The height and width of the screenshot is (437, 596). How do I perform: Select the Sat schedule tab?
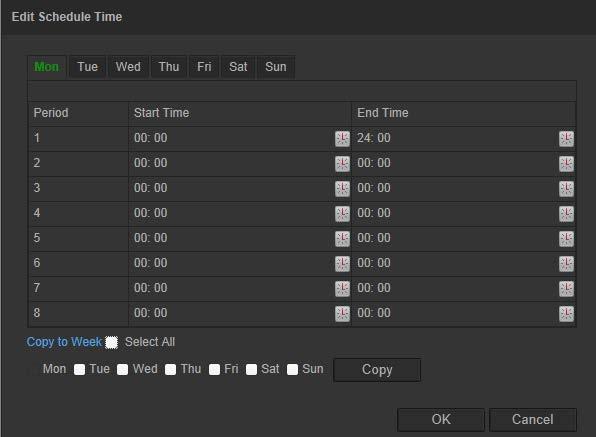coord(238,67)
